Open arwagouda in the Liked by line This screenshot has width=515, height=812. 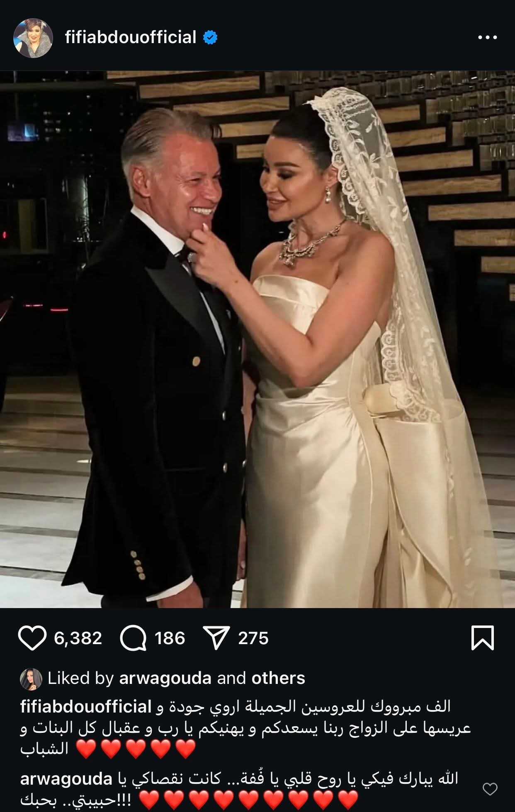[x=165, y=679]
